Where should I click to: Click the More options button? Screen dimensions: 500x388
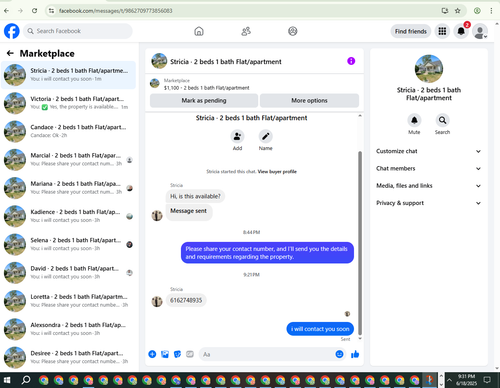309,100
